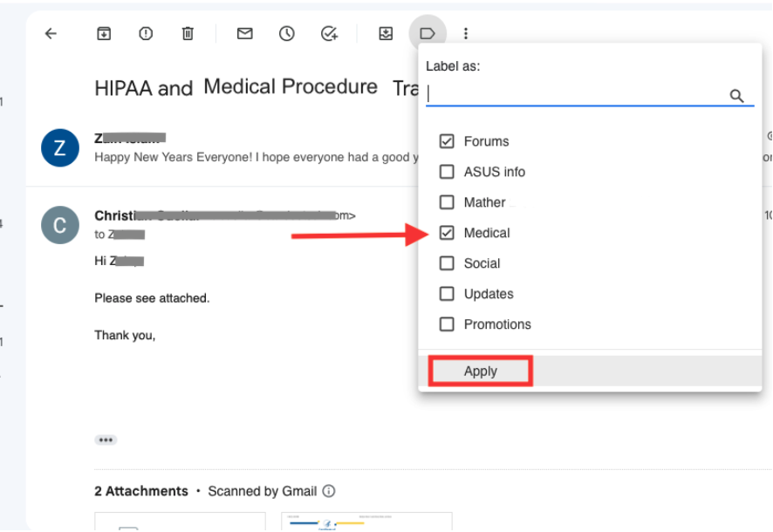Archive this email conversation

[x=104, y=33]
